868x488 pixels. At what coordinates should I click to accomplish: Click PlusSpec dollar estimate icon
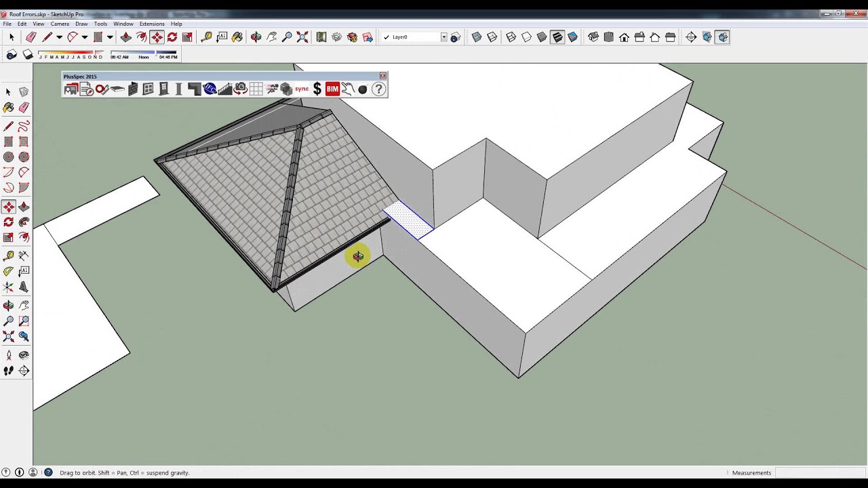(x=317, y=89)
